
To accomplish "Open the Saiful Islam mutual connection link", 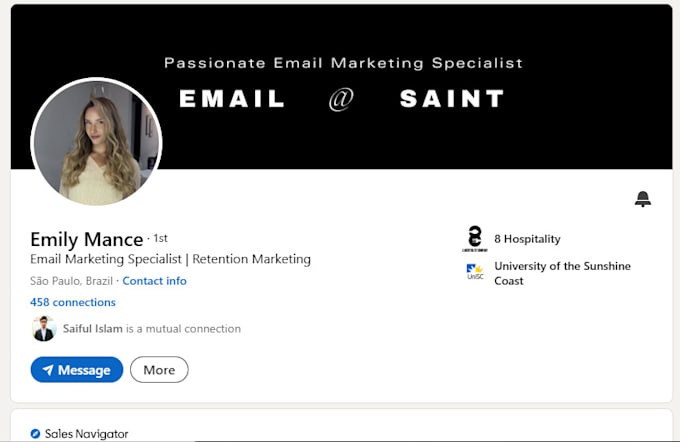I will coord(151,329).
